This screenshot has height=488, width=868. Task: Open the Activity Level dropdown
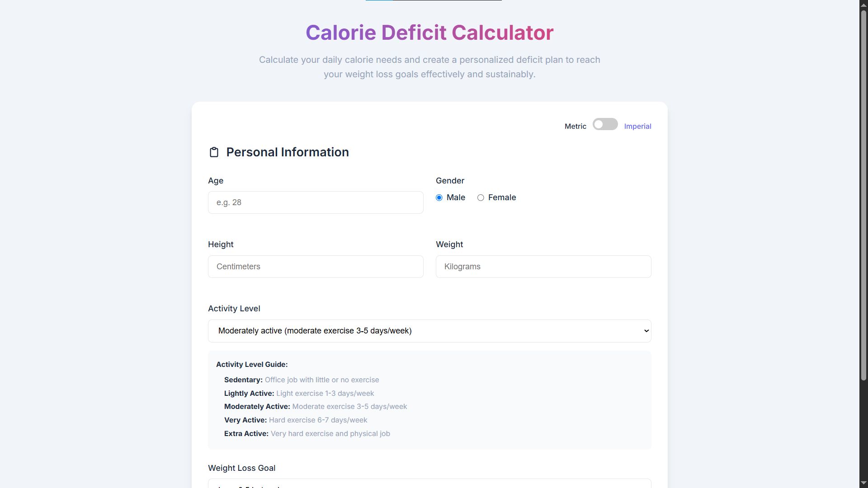point(429,331)
